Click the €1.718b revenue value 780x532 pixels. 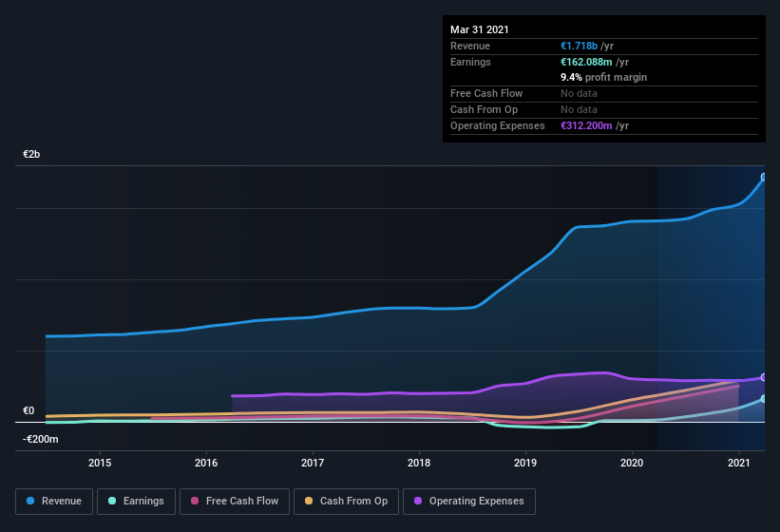tap(579, 46)
